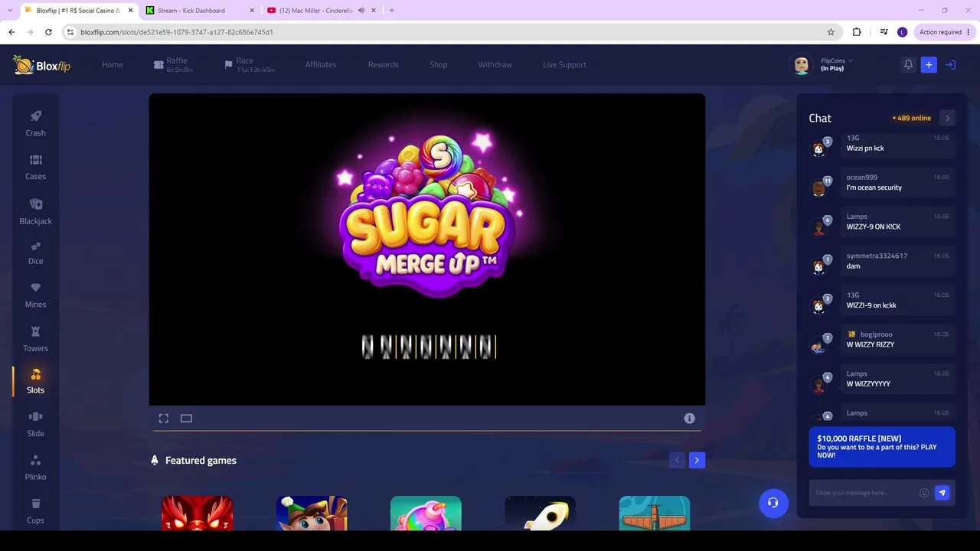This screenshot has width=980, height=551.
Task: Open Live Support from navigation
Action: (564, 65)
